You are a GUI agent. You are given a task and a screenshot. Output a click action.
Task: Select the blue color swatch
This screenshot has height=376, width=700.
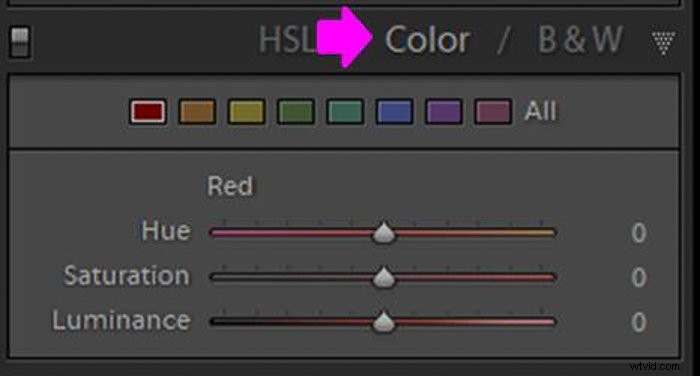coord(394,111)
